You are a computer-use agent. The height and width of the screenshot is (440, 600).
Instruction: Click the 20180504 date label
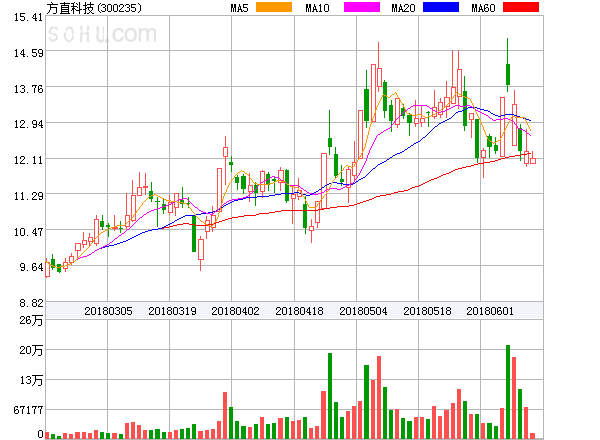click(x=363, y=311)
